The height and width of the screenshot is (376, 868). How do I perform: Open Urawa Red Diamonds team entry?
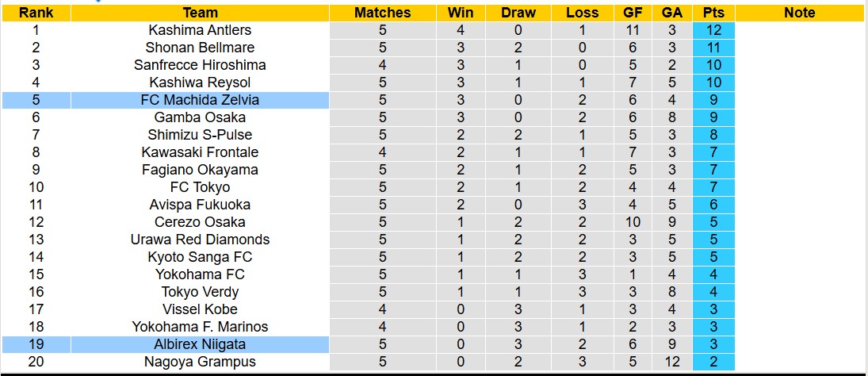click(200, 240)
